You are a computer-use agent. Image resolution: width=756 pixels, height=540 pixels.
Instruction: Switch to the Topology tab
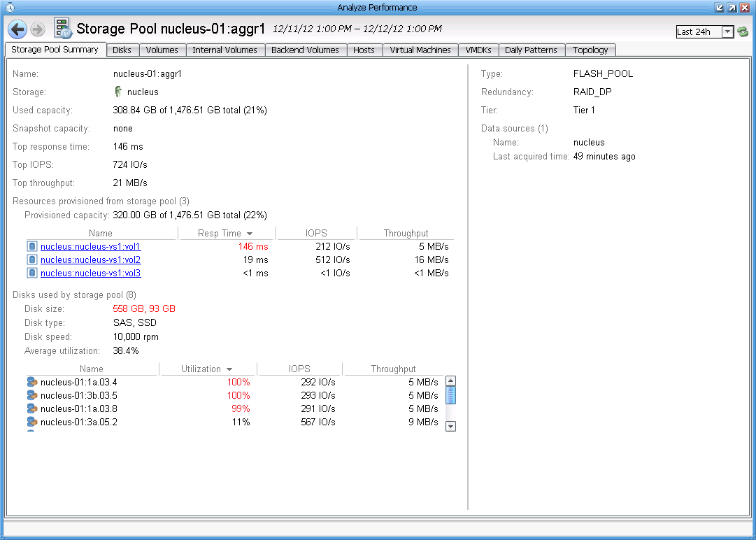point(590,50)
